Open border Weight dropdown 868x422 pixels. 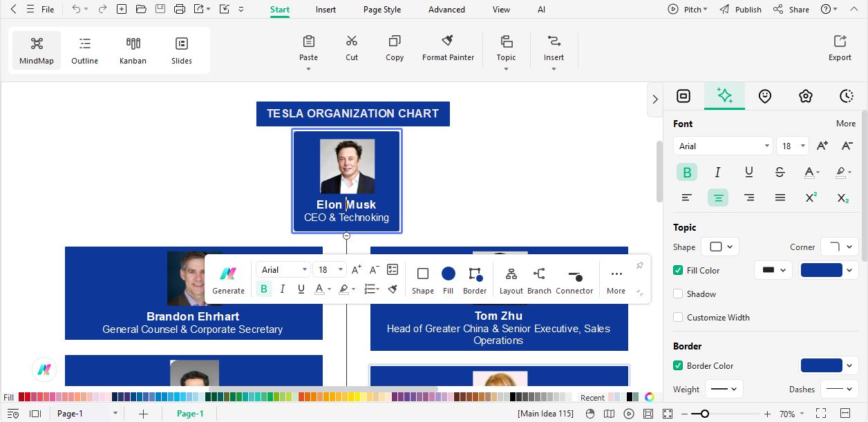pyautogui.click(x=724, y=389)
